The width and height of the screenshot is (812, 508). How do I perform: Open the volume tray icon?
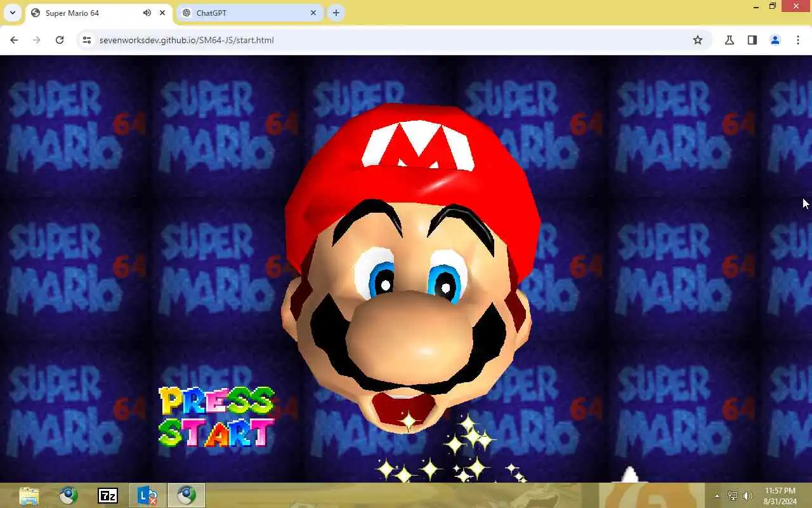[x=748, y=496]
